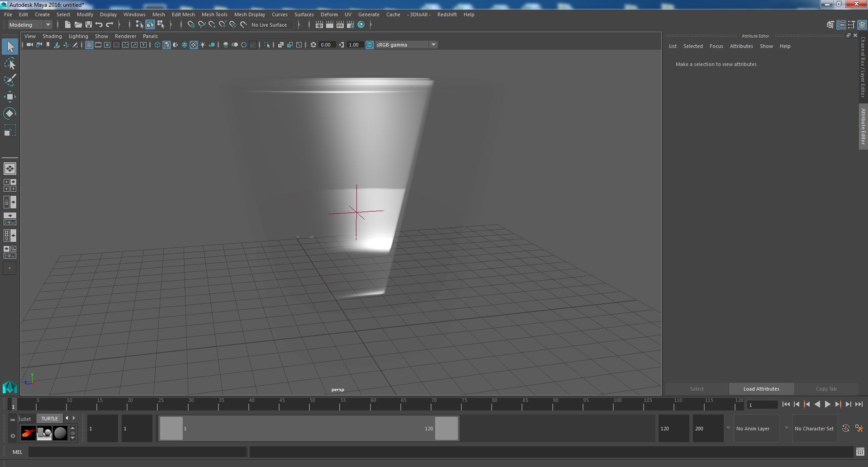This screenshot has height=467, width=868.
Task: Toggle use all lights in viewport
Action: tap(203, 45)
